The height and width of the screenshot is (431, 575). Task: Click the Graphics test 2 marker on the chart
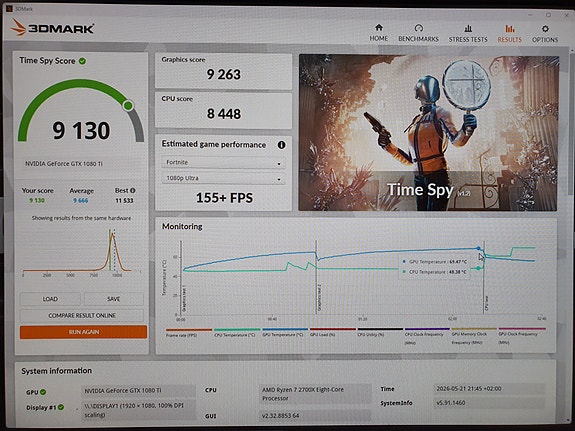(x=319, y=297)
